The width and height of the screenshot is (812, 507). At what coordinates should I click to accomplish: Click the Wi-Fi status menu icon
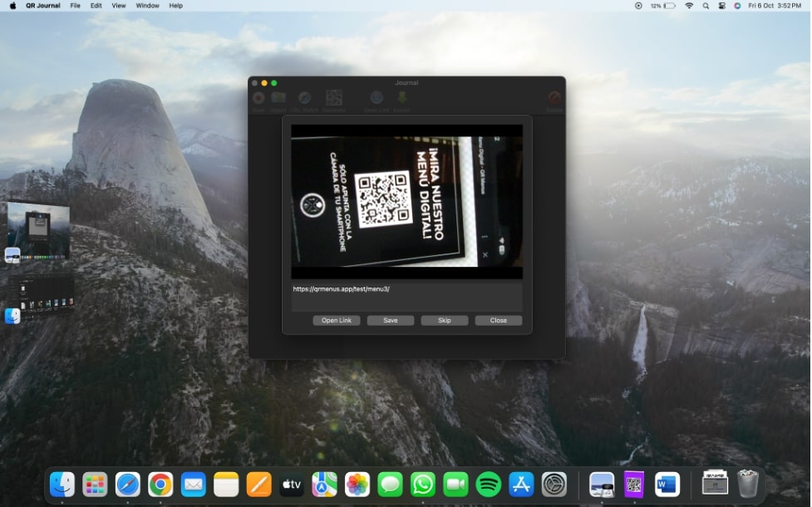[689, 6]
